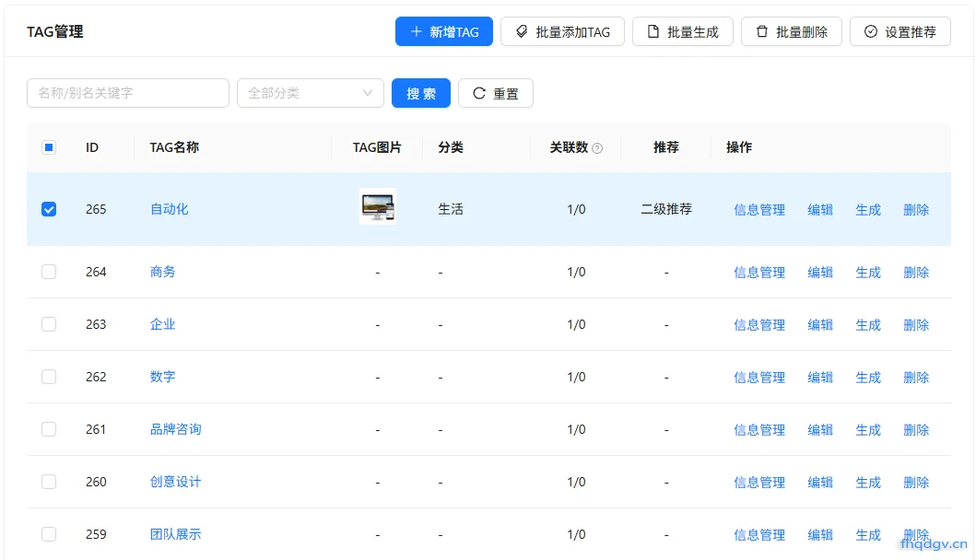Click the 生活 category cell
The height and width of the screenshot is (560, 976).
(x=451, y=209)
